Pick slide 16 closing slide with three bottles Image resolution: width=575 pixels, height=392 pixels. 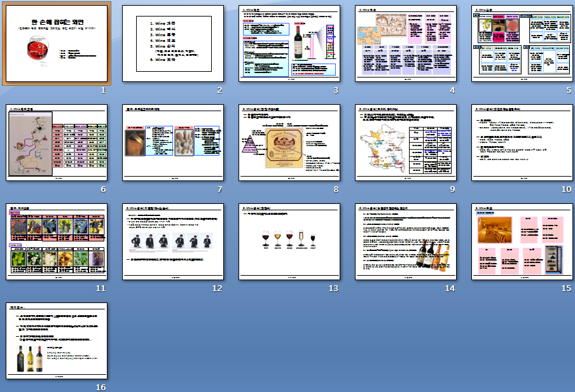[57, 341]
